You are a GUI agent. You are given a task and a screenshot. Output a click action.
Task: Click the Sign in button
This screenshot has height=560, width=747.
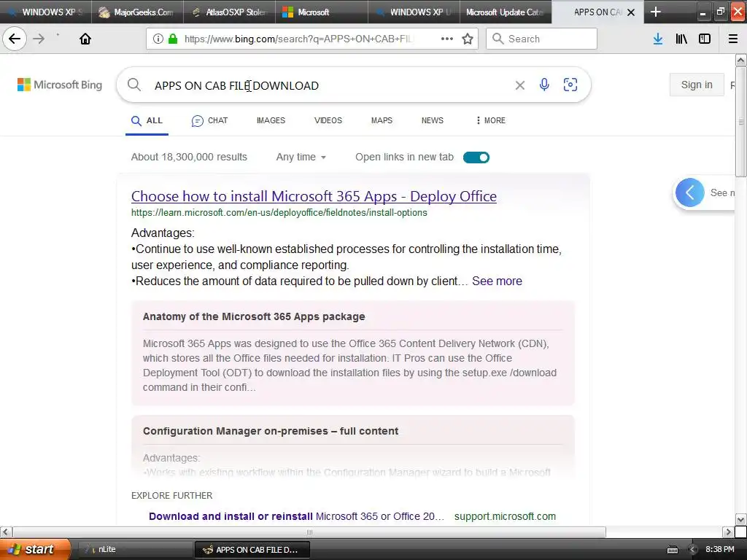697,85
